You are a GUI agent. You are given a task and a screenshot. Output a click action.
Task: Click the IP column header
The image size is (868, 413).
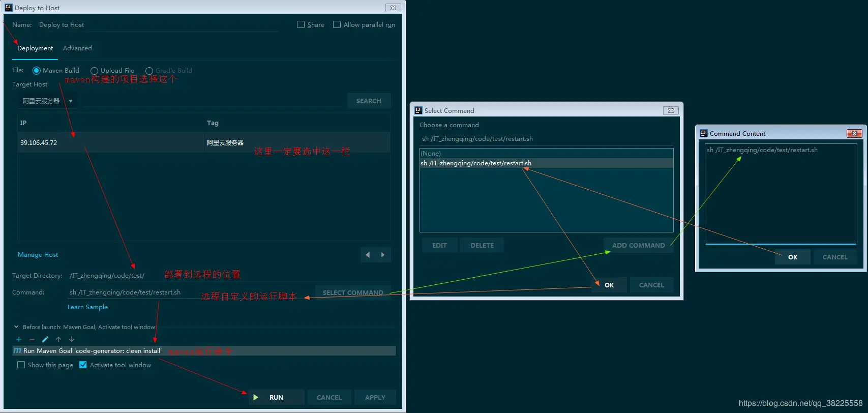[111, 123]
